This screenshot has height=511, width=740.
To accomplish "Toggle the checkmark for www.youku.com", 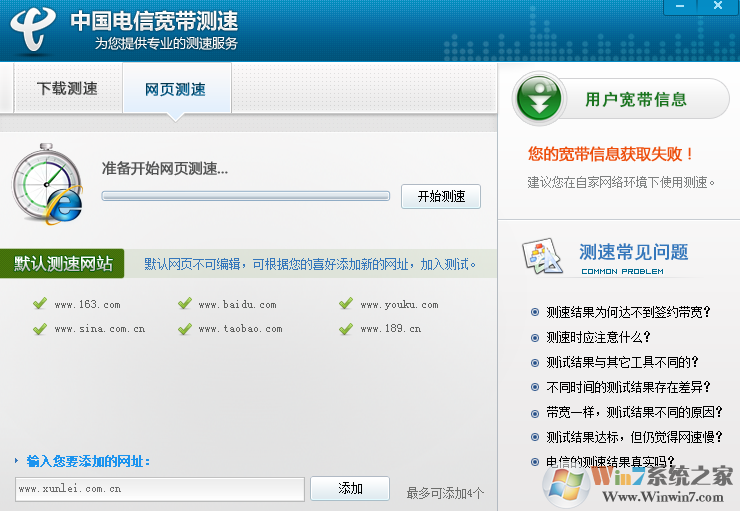I will coord(346,303).
